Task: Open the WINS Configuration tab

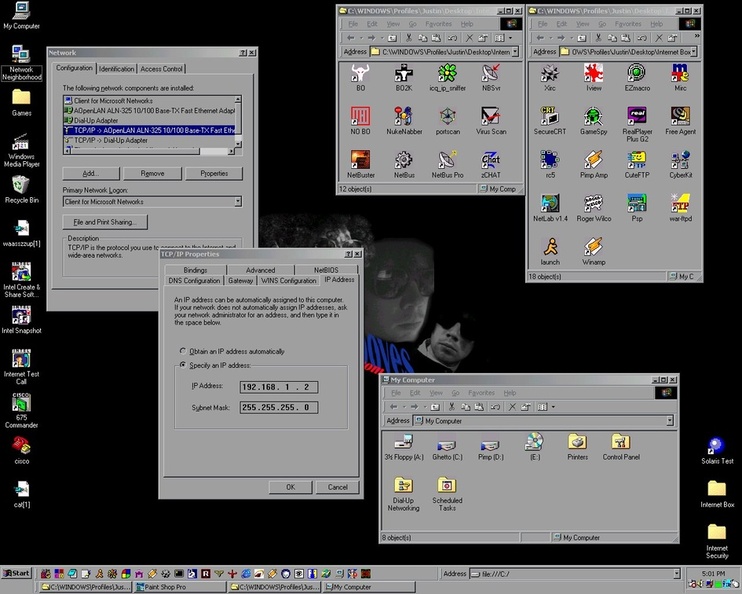Action: 288,281
